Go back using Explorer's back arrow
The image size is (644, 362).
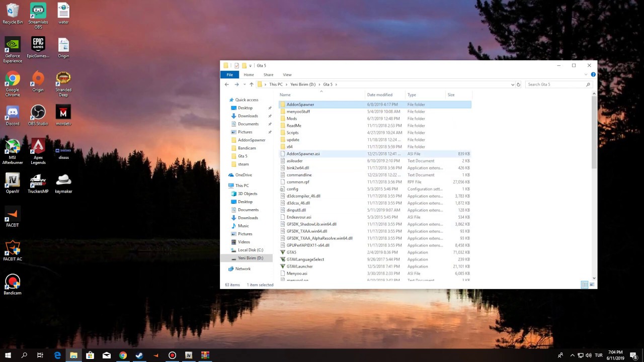point(226,84)
